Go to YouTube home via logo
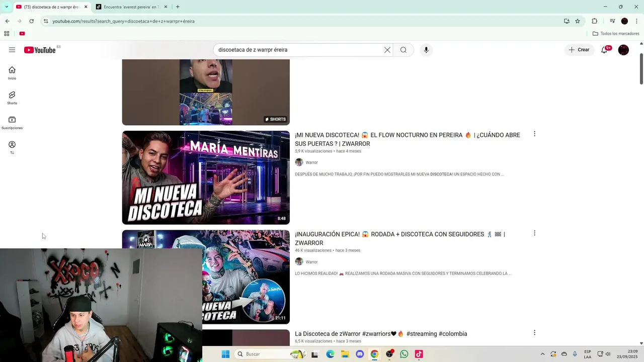The height and width of the screenshot is (362, 644). 40,50
